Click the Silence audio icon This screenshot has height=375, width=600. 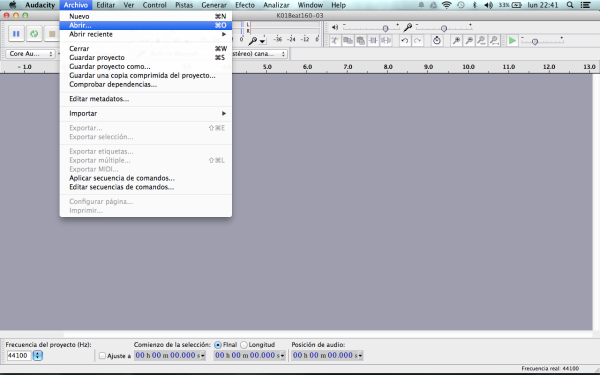click(x=386, y=41)
